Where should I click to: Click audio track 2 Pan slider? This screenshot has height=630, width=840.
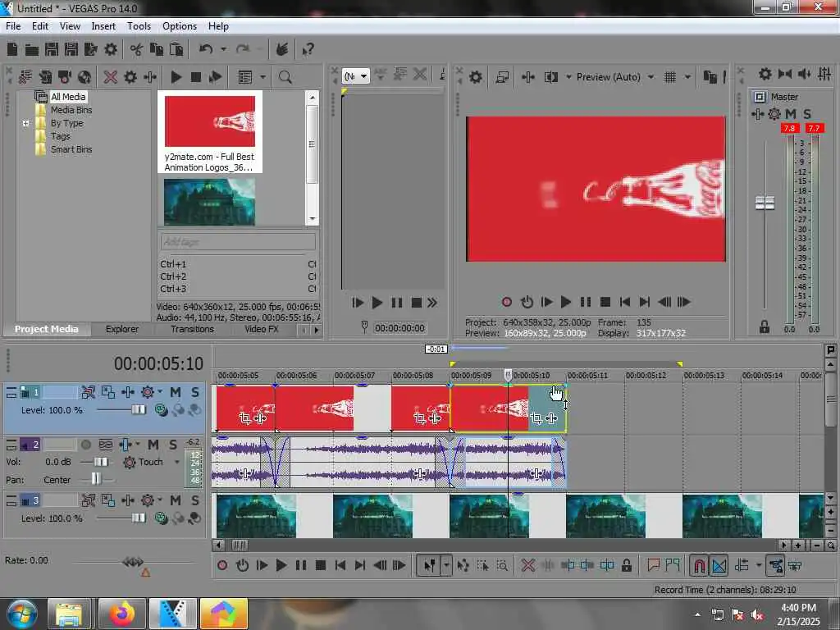coord(97,478)
